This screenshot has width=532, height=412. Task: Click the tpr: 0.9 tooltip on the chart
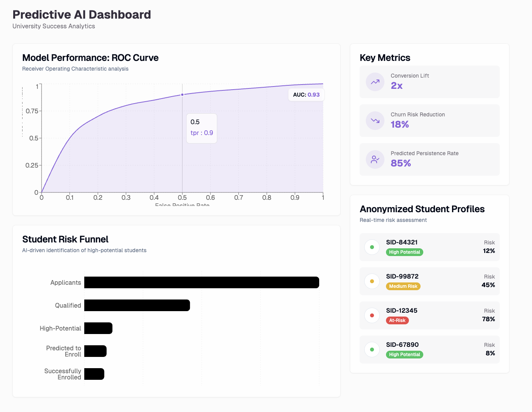(202, 128)
